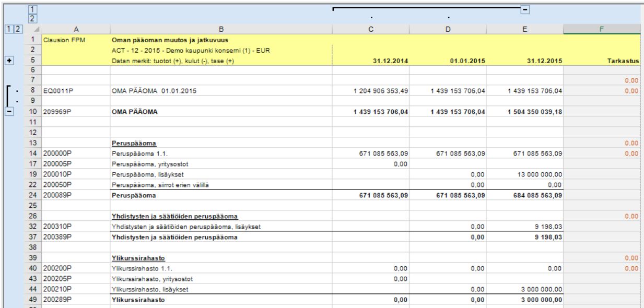Select the '31.12.2015' date header cell
This screenshot has width=644, height=308.
pyautogui.click(x=525, y=61)
